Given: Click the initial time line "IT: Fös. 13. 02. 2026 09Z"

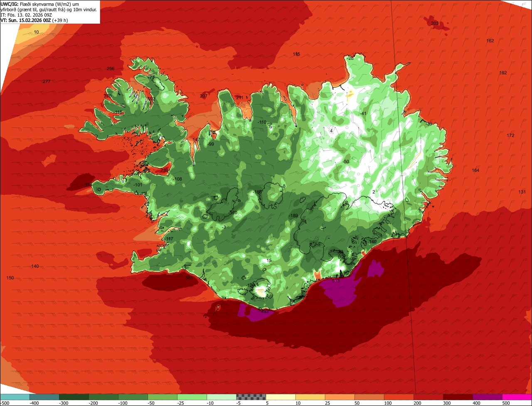Looking at the screenshot, I should point(26,15).
